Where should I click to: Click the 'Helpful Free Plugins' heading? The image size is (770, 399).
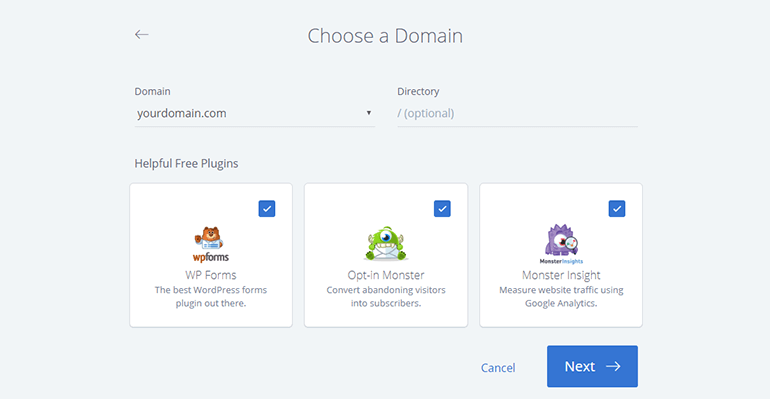point(186,163)
